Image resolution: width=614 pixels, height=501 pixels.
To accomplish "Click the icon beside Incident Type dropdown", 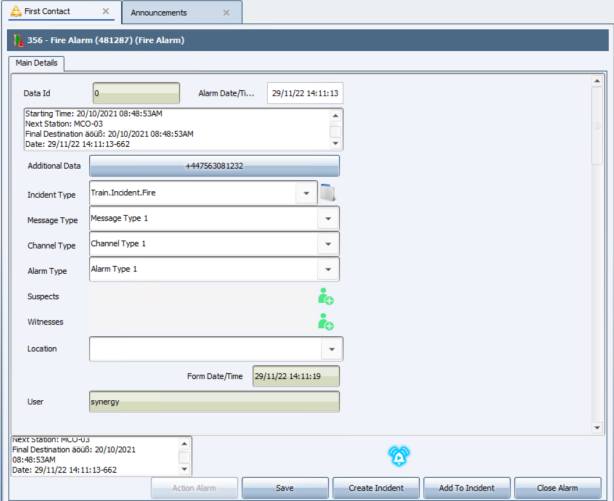I will coord(328,193).
